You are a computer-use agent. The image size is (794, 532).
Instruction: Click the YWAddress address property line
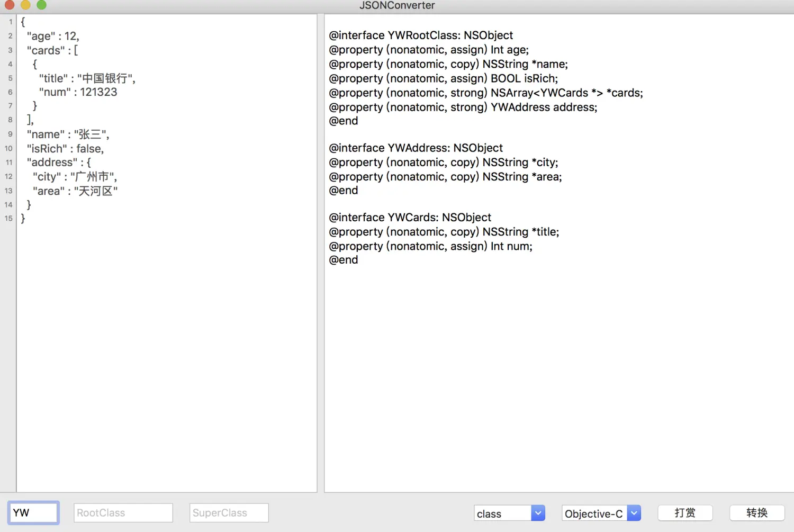[x=463, y=107]
